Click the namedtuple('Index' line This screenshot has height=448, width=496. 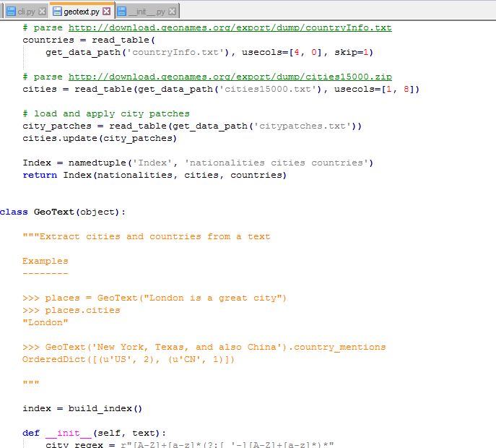198,163
